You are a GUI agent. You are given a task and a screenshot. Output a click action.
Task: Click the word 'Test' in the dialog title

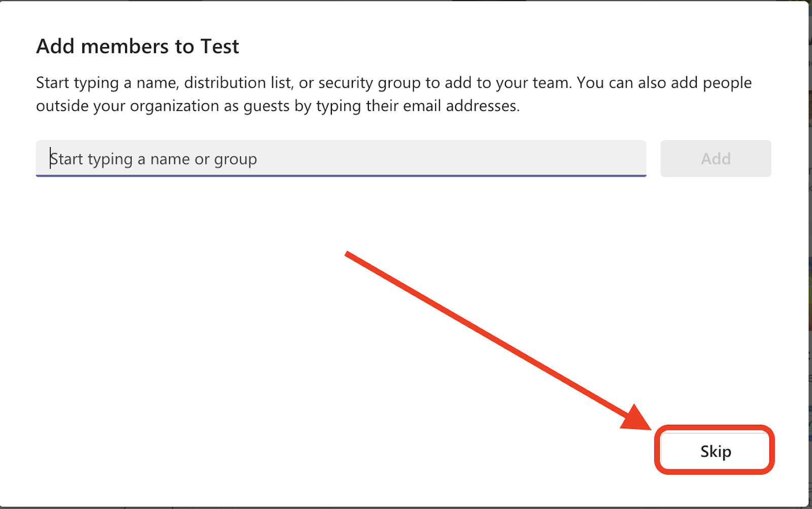[220, 46]
